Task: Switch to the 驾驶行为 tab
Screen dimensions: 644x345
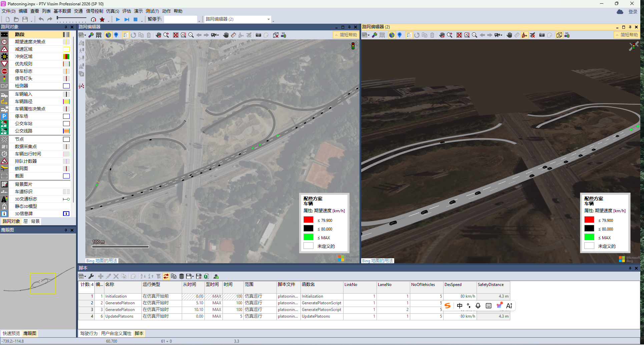Action: (89, 333)
